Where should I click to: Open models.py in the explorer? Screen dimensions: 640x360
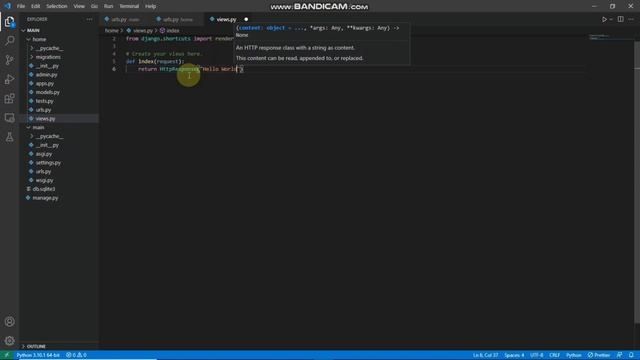[47, 92]
